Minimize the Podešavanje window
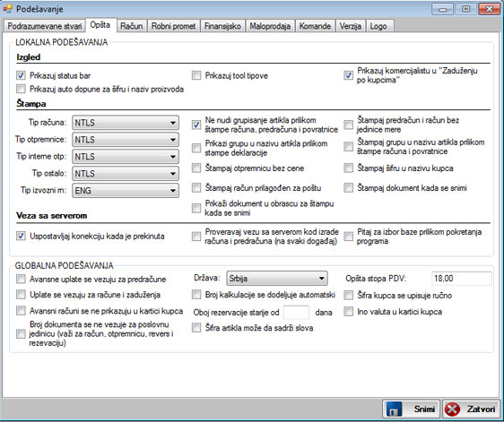This screenshot has width=504, height=422. (x=443, y=9)
